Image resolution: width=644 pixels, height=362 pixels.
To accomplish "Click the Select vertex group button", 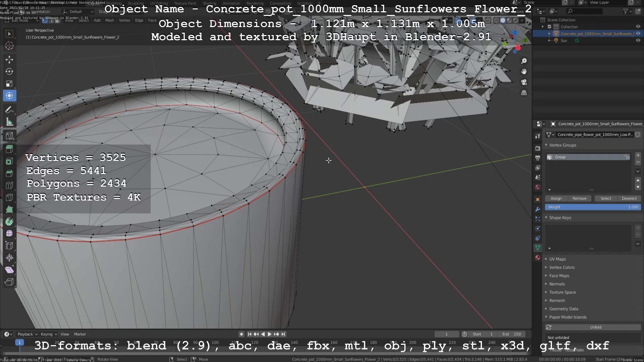I will coord(606,198).
